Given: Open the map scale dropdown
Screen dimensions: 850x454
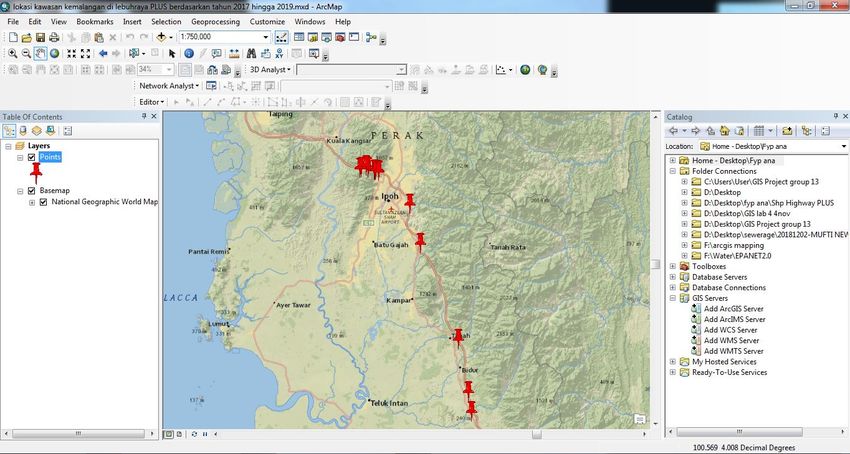Looking at the screenshot, I should [266, 37].
